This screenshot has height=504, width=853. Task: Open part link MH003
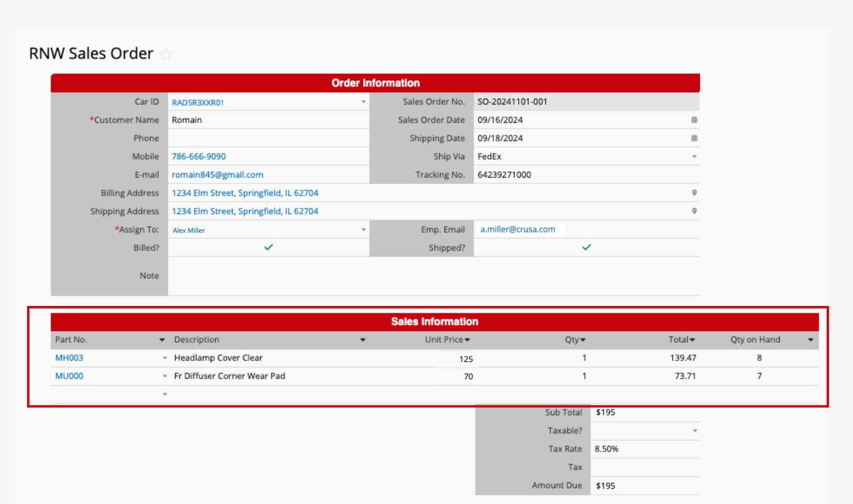(x=69, y=358)
